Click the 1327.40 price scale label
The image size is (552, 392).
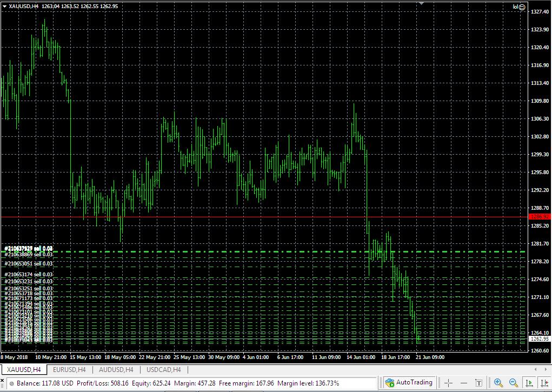540,11
